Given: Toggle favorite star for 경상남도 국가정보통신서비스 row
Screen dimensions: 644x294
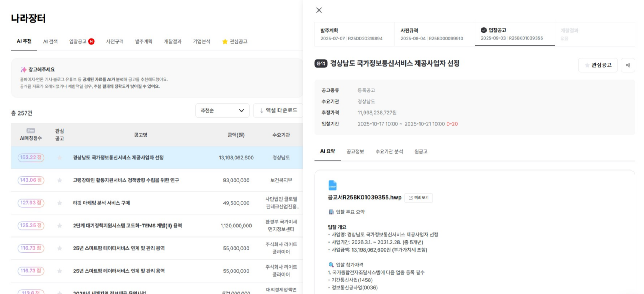Looking at the screenshot, I should [59, 158].
